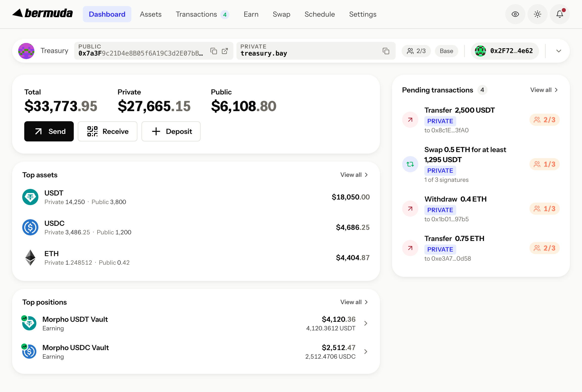Select the ETH asset name
This screenshot has height=392, width=582.
click(52, 254)
